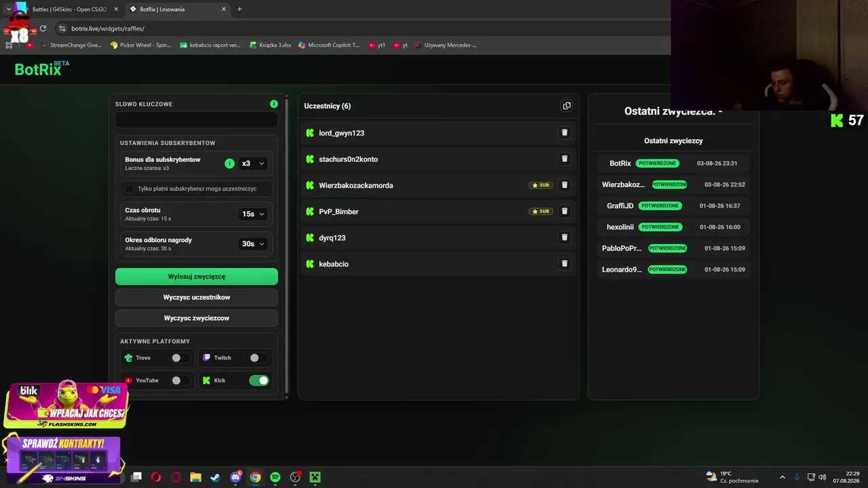
Task: Launch Opera GX from the taskbar
Action: [x=176, y=477]
